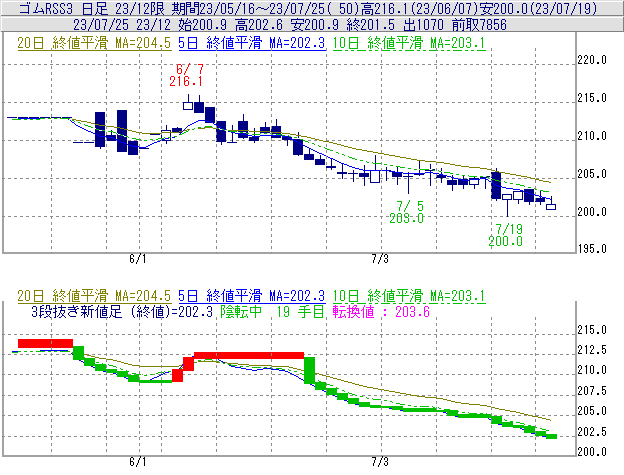
Task: Click the 7/3 date label under upper chart
Action: pyautogui.click(x=380, y=259)
